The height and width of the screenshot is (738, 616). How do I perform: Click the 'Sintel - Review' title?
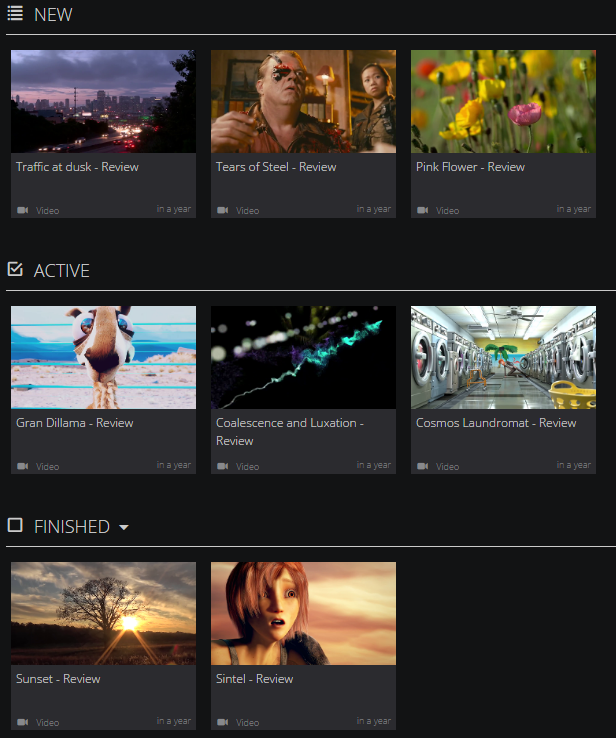tap(255, 679)
